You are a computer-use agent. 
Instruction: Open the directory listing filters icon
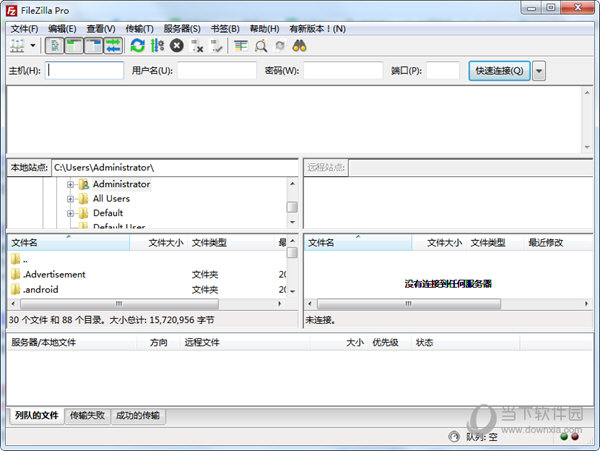(x=240, y=46)
